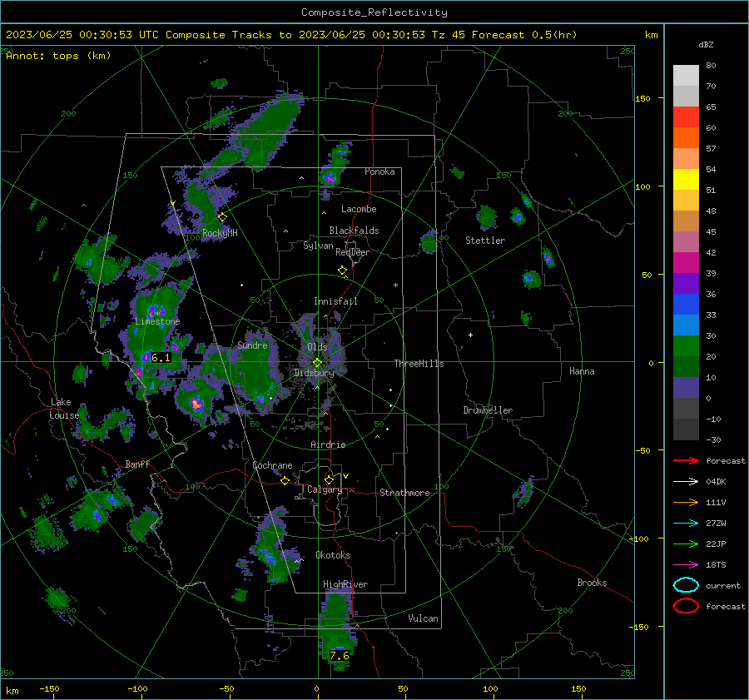Click the Composite_Reflectivity title
The height and width of the screenshot is (700, 749).
[x=374, y=12]
